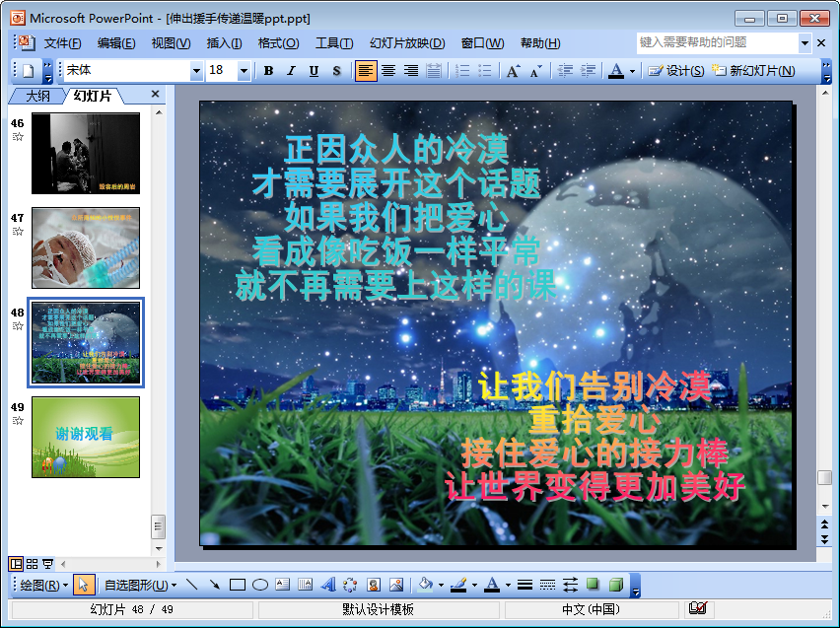
Task: Expand the help question box dropdown
Action: [x=805, y=42]
